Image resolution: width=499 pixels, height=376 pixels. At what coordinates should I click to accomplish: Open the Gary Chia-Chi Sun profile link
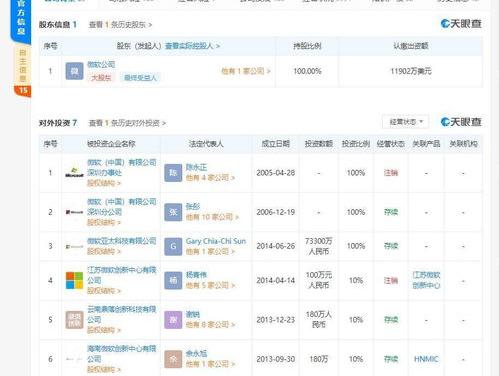coord(216,241)
